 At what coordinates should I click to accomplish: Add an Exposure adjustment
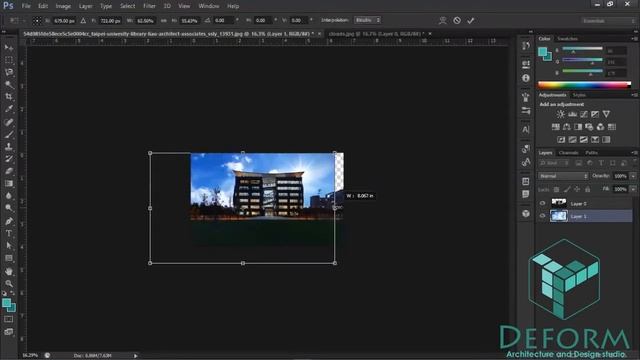pos(595,114)
